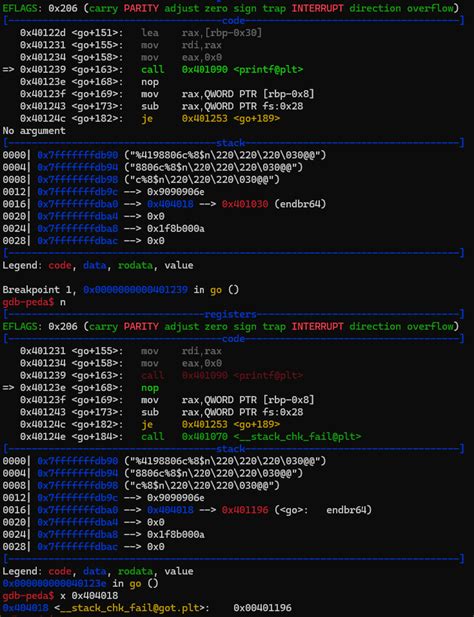Click the address 0x40124e <go+184>
Image resolution: width=474 pixels, height=617 pixels.
pos(71,436)
